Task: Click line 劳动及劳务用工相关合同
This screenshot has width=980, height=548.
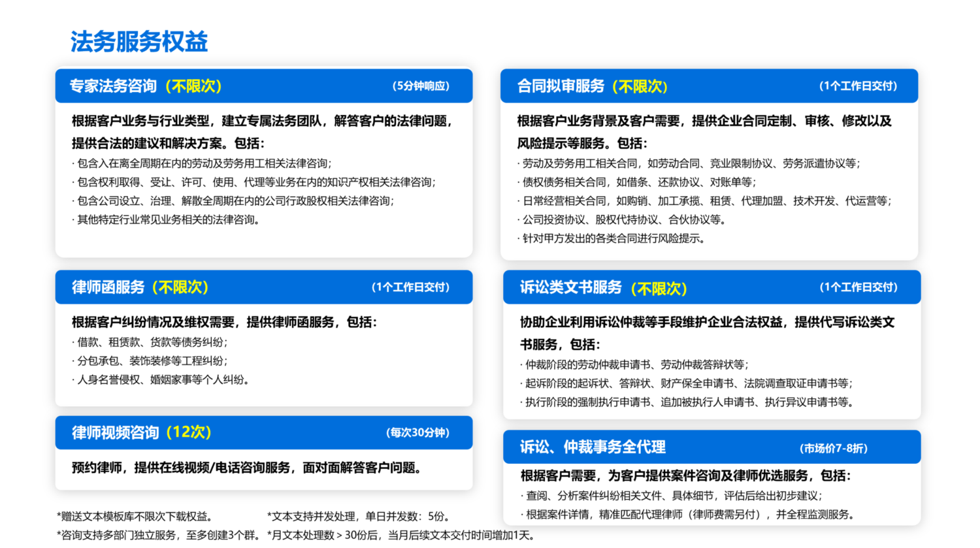Action: [689, 163]
